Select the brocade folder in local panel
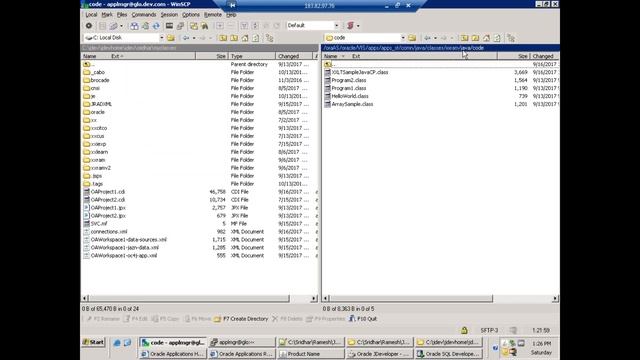 pyautogui.click(x=100, y=80)
